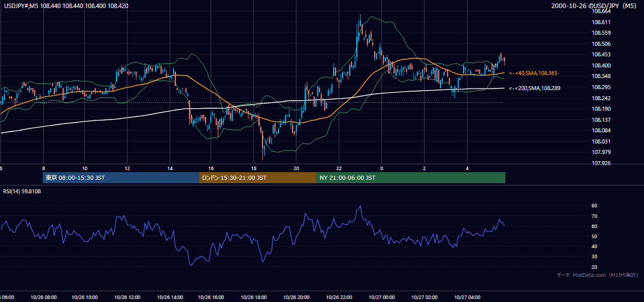Click the 108.031 price axis label
This screenshot has width=644, height=302.
602,141
